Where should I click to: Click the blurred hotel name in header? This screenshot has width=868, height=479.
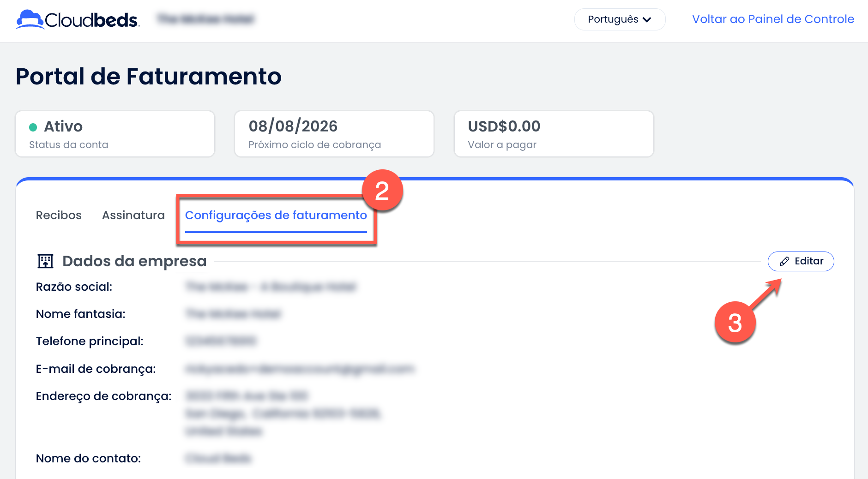coord(205,19)
